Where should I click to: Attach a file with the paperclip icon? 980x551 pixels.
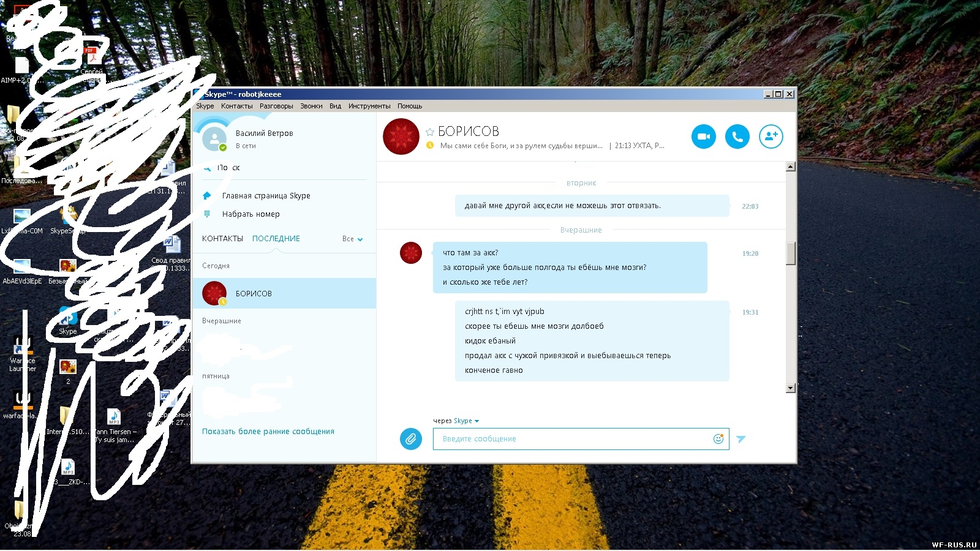tap(411, 439)
